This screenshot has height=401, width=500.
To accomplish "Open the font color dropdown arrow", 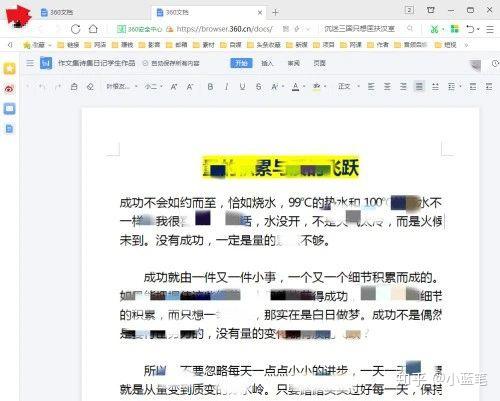I will click(304, 87).
